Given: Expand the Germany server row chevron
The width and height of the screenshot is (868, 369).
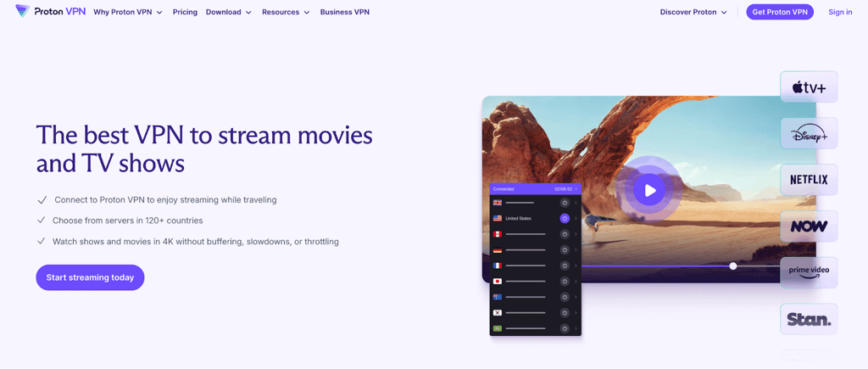Looking at the screenshot, I should tap(576, 250).
